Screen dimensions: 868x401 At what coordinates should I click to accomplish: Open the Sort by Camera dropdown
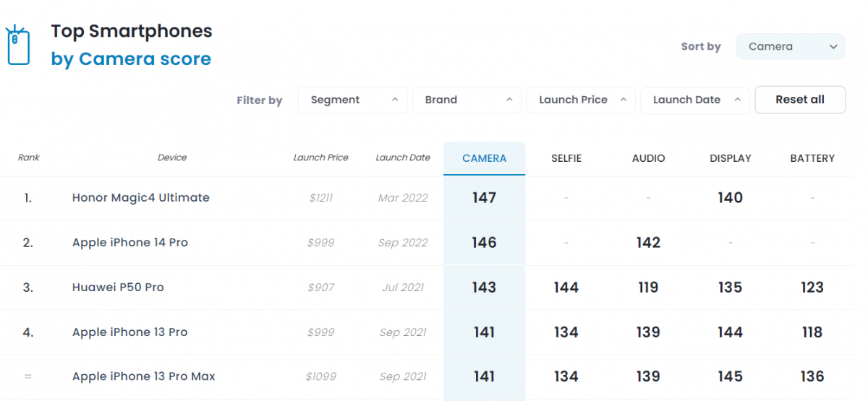pyautogui.click(x=791, y=46)
